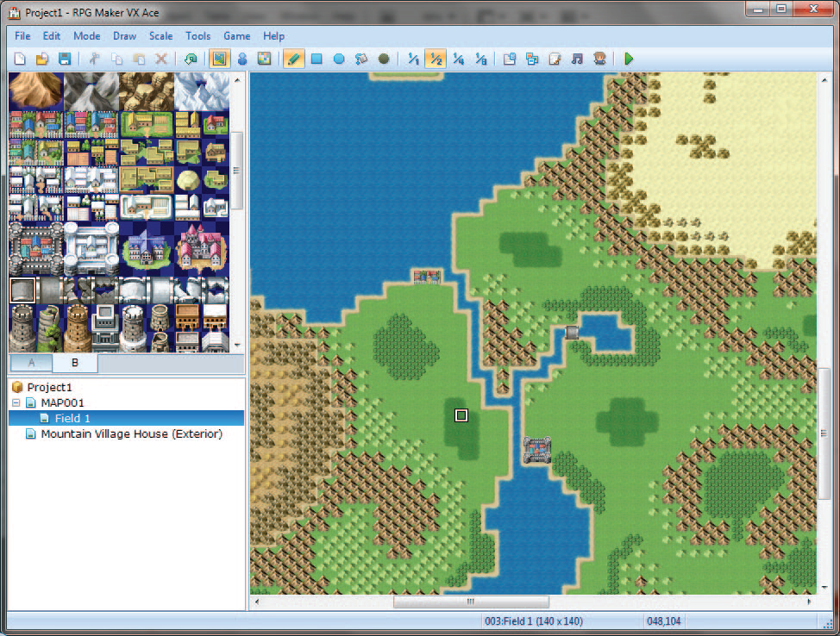Open the Edit menu
The image size is (840, 636).
(52, 36)
